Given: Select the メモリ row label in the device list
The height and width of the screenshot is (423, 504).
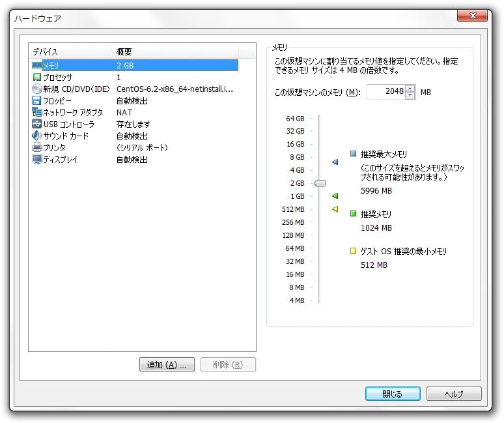Looking at the screenshot, I should click(51, 66).
